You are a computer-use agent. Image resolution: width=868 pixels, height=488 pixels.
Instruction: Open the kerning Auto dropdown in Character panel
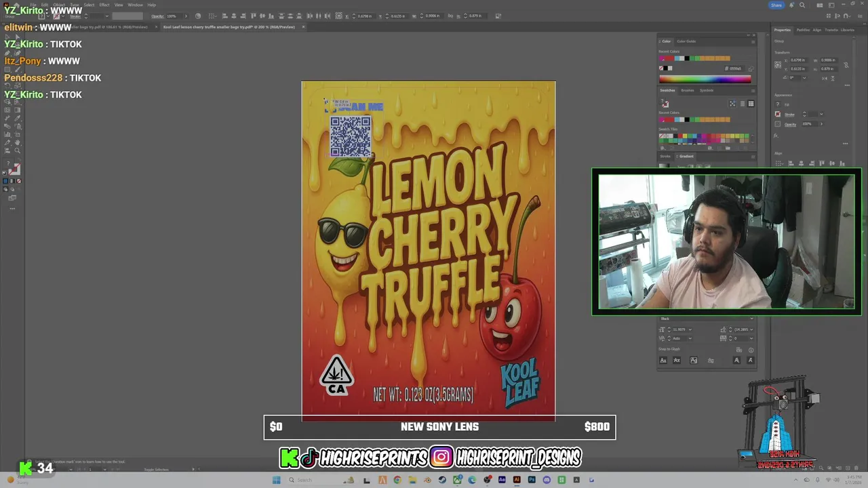tap(690, 338)
